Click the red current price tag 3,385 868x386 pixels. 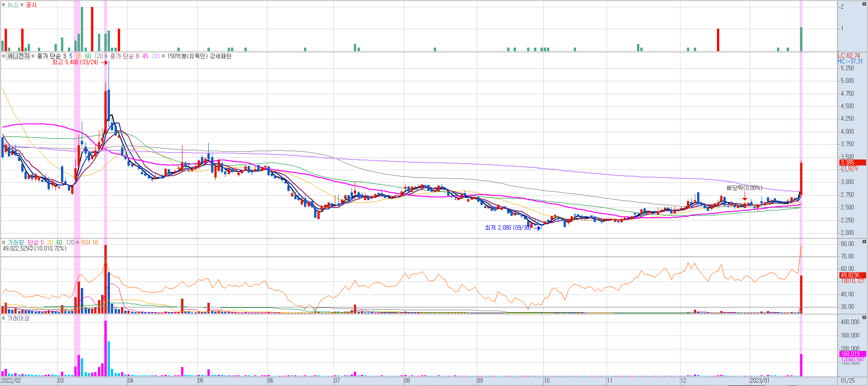(852, 162)
